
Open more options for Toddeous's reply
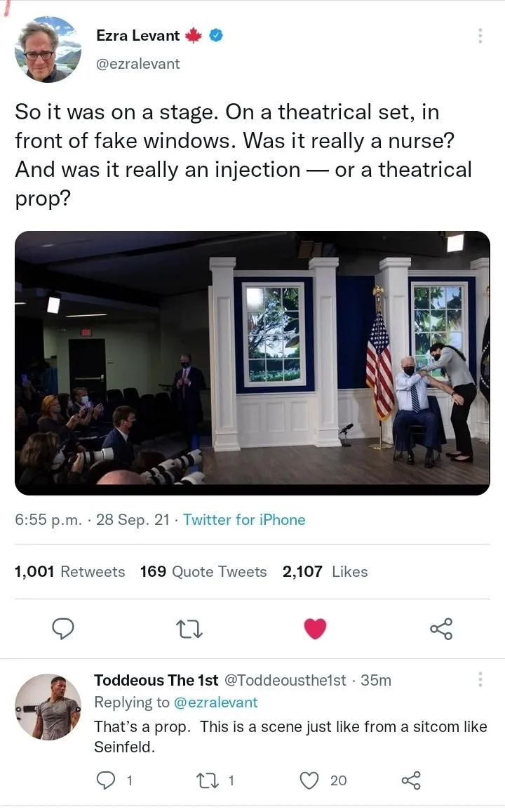(x=480, y=679)
